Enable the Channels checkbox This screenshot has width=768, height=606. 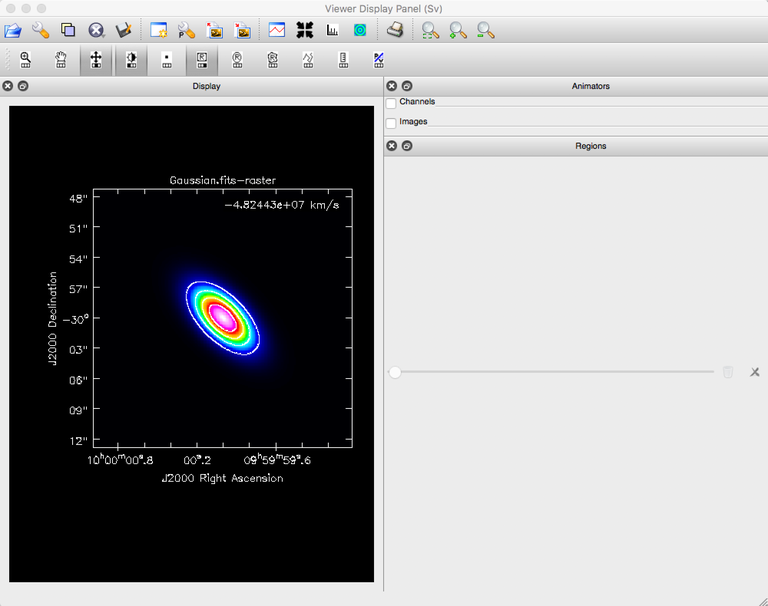click(x=391, y=103)
